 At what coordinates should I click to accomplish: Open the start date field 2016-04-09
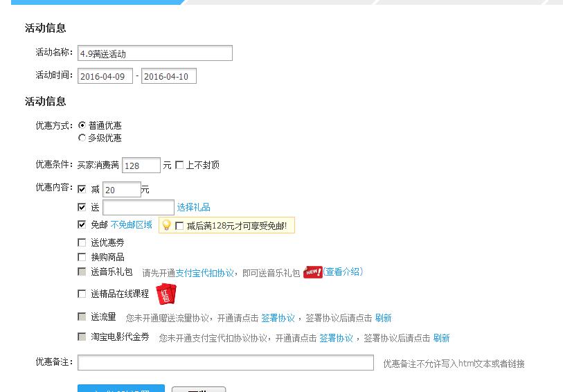tap(105, 76)
